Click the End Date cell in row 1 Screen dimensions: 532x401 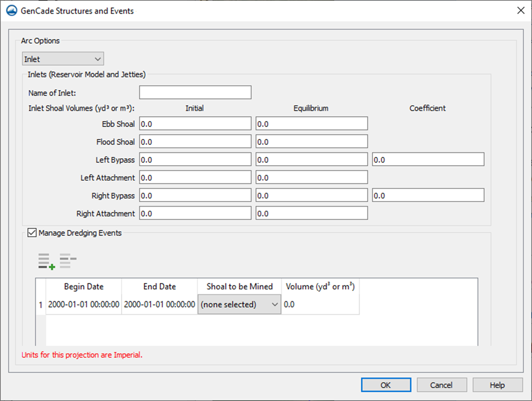pos(159,304)
